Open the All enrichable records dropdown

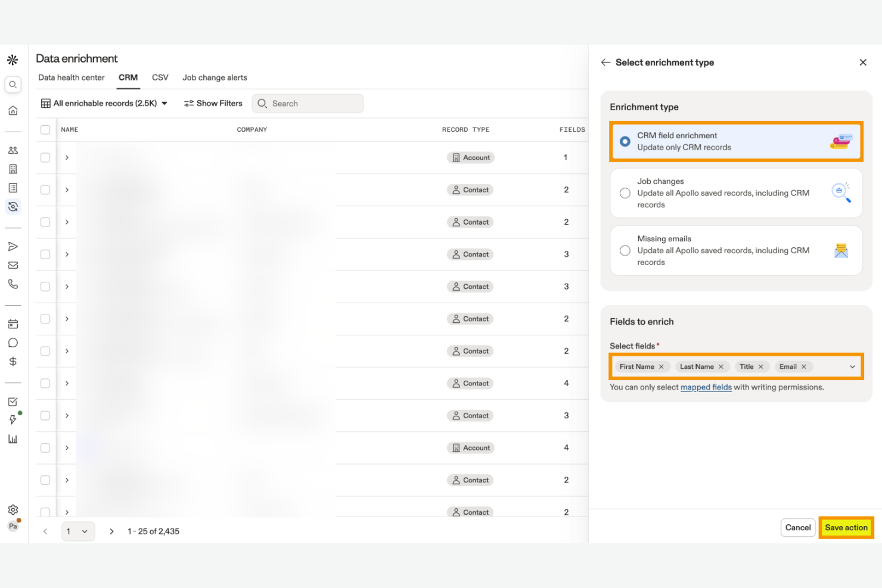(104, 103)
